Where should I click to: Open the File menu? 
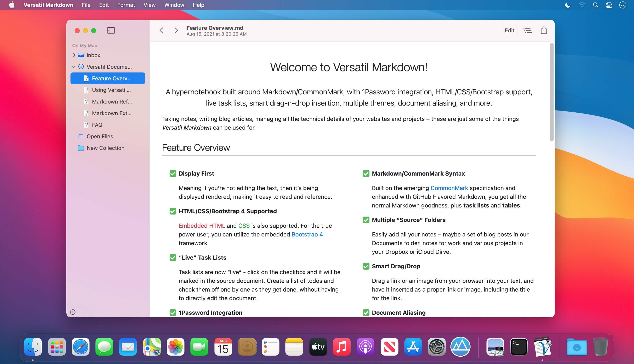(x=86, y=5)
